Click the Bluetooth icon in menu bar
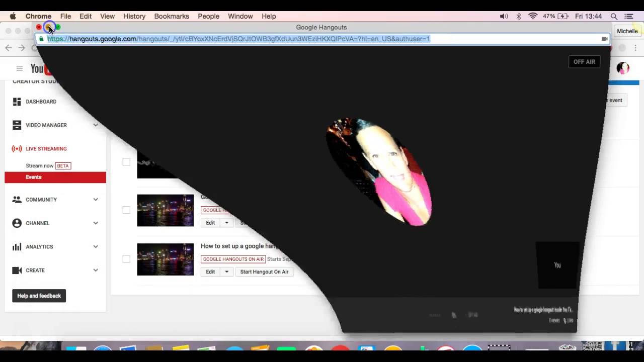Screen dimensions: 644x362 519,16
